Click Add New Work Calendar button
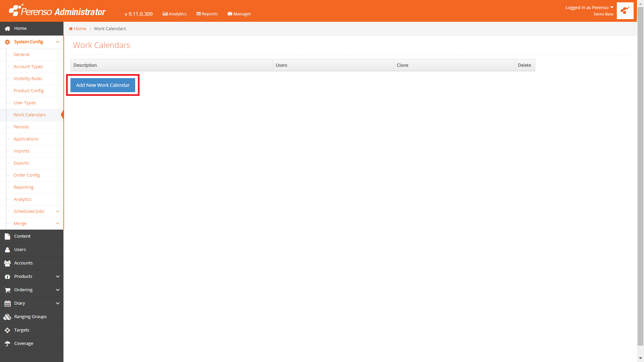Image resolution: width=644 pixels, height=362 pixels. pos(103,85)
